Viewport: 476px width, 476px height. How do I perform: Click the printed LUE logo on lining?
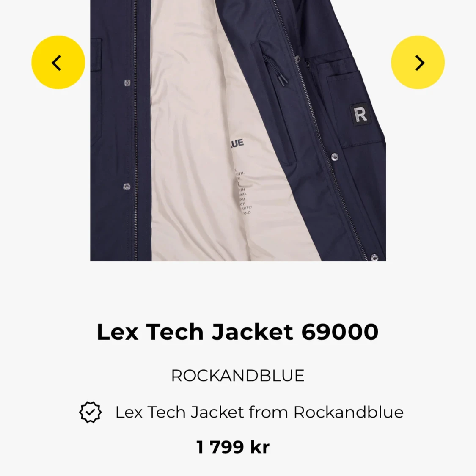(x=237, y=143)
